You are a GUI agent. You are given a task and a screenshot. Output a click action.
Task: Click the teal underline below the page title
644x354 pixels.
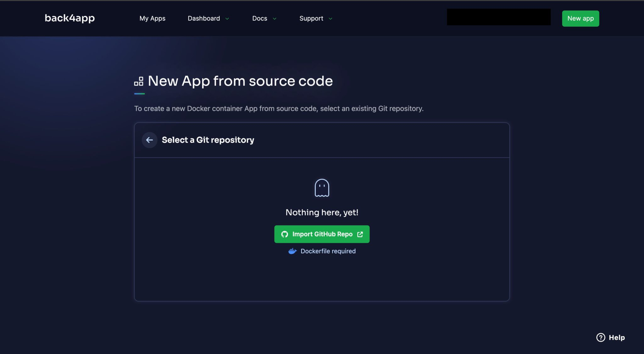pyautogui.click(x=139, y=93)
